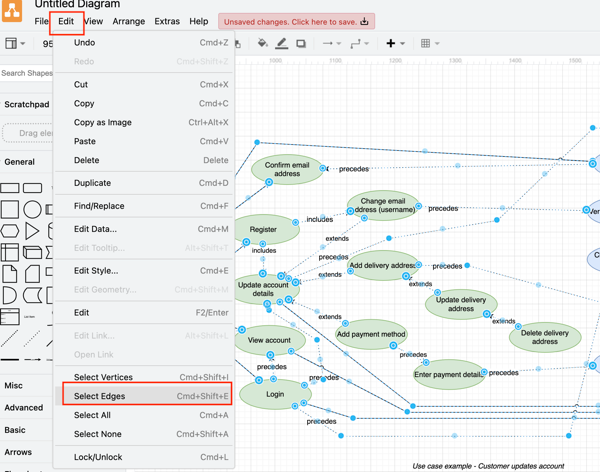The width and height of the screenshot is (600, 472).
Task: Pick the thick horizontal line shape
Action: coord(10,359)
